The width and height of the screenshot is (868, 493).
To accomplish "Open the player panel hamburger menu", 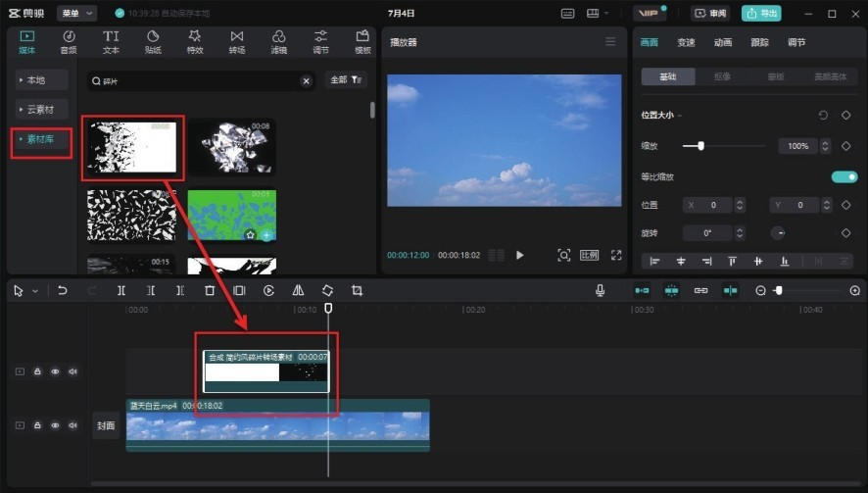I will click(610, 41).
